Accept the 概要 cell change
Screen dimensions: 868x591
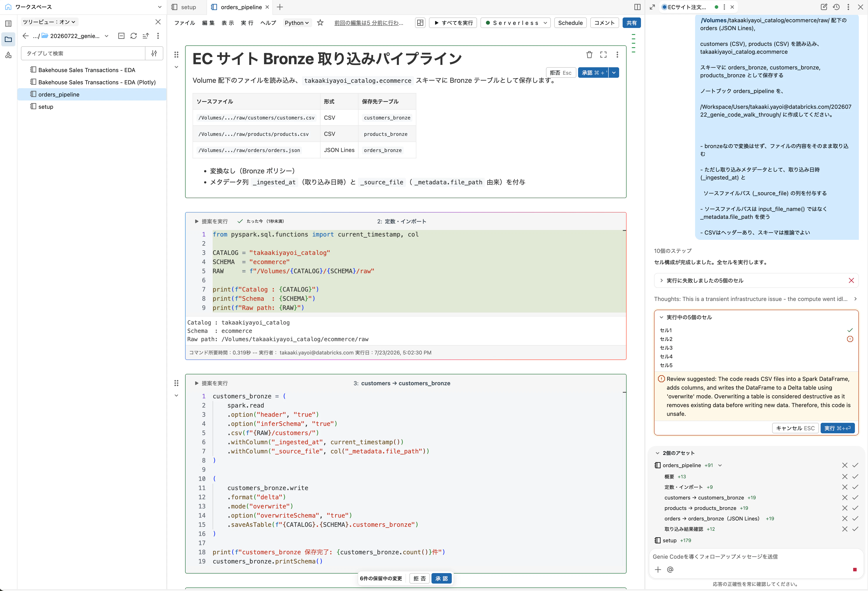tap(855, 476)
